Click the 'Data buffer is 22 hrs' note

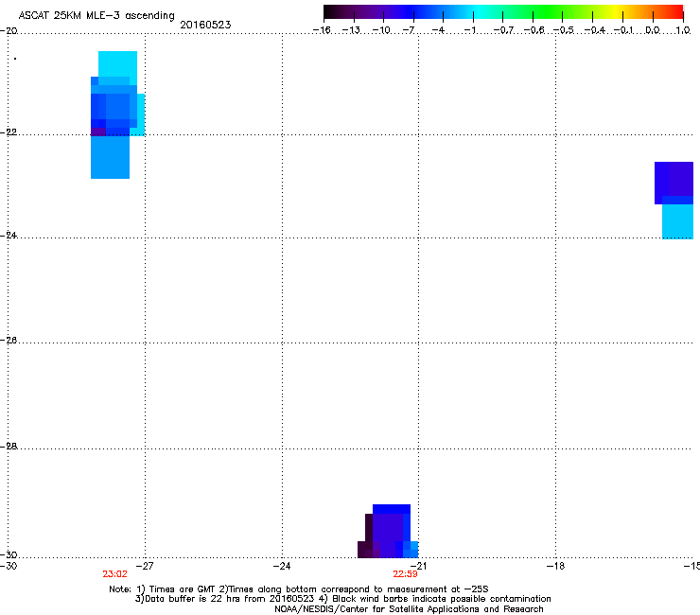(342, 599)
